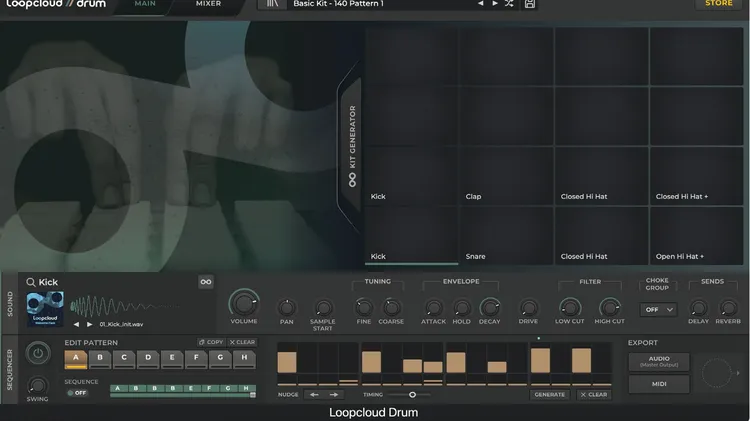Clear the step sequencer grid
The height and width of the screenshot is (421, 750).
pos(594,395)
